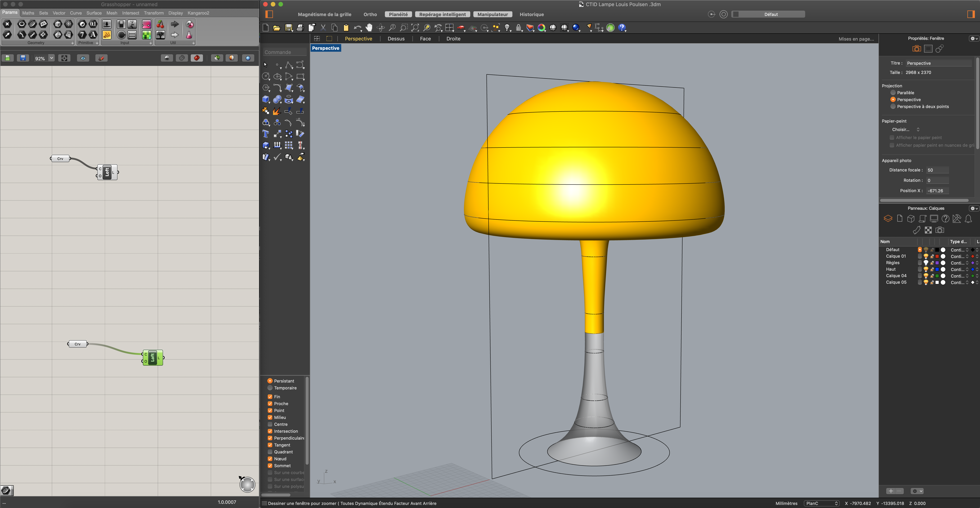Select the Circle parameter in Grasshopper Geometry
This screenshot has height=508, width=980.
[22, 24]
